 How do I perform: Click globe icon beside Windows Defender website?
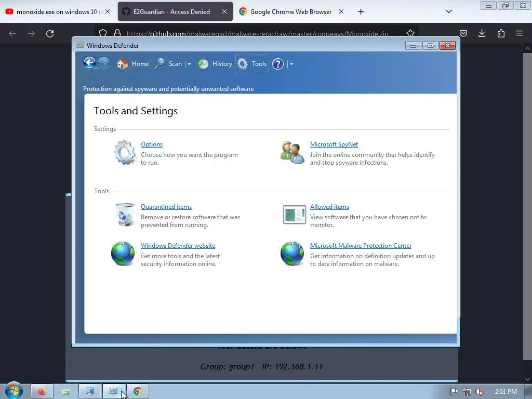[123, 254]
